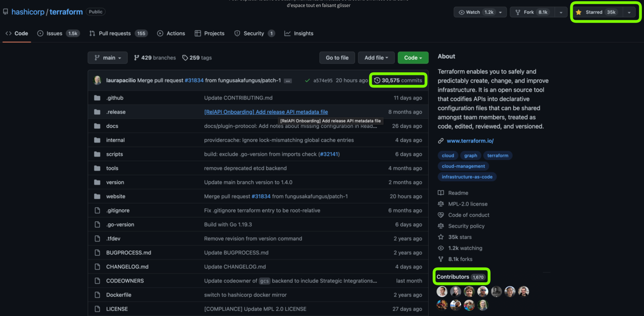Click the scale icon beside Security policy

(440, 226)
